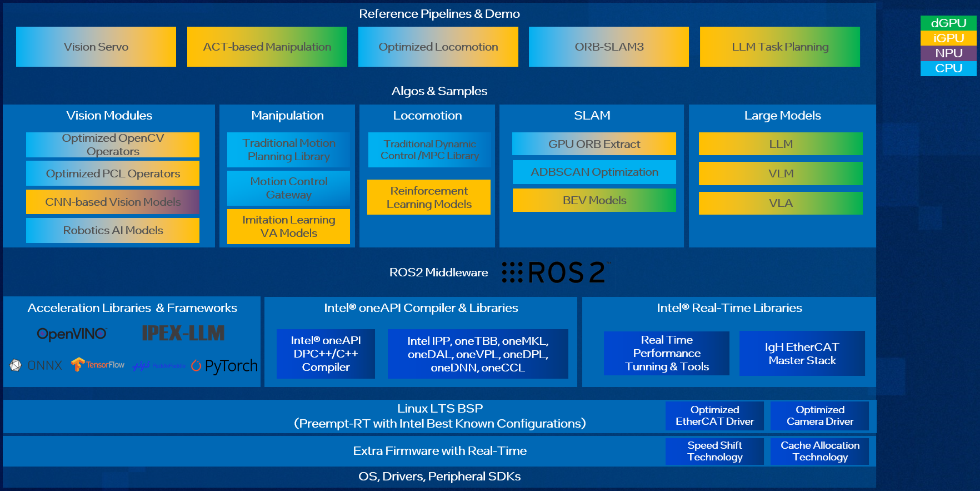Click the Vision Servo pipeline box

click(x=96, y=47)
